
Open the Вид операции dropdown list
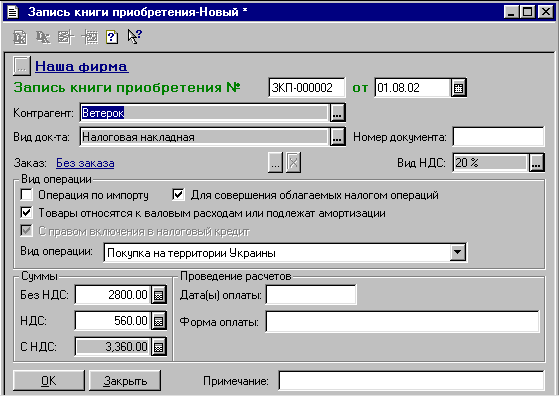(458, 253)
